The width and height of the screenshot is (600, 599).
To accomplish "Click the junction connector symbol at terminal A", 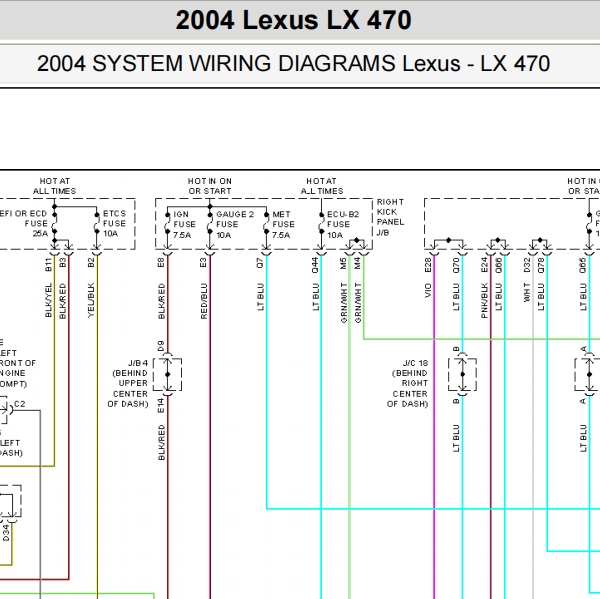I will point(587,374).
